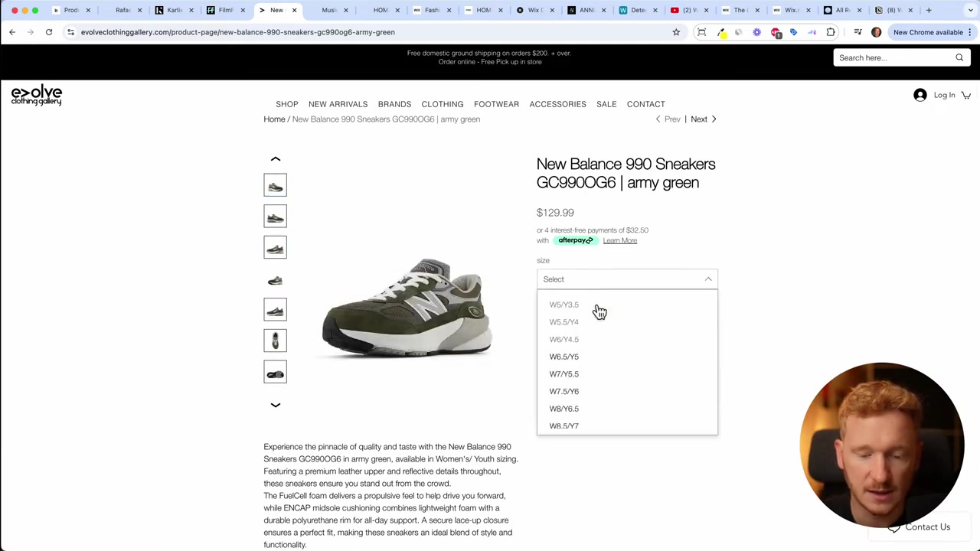
Task: Click Afterpay Learn More link
Action: click(619, 240)
